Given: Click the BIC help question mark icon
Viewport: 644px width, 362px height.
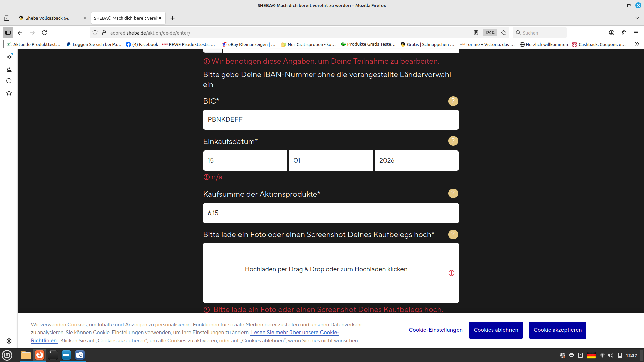Looking at the screenshot, I should pos(453,101).
